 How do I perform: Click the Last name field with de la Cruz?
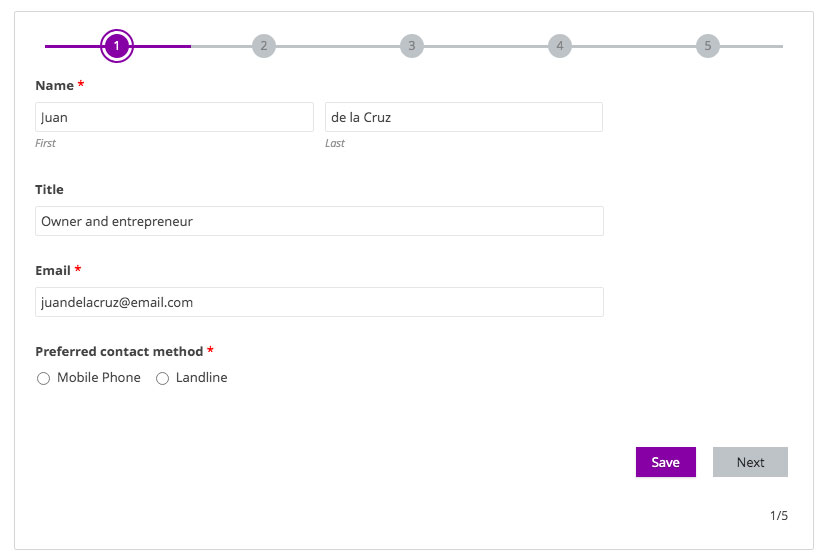click(x=463, y=117)
